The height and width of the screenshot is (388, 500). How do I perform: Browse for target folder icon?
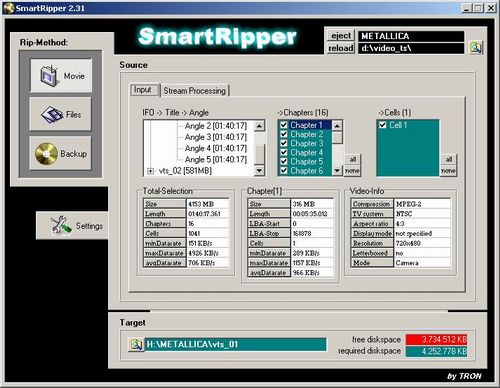(x=136, y=344)
